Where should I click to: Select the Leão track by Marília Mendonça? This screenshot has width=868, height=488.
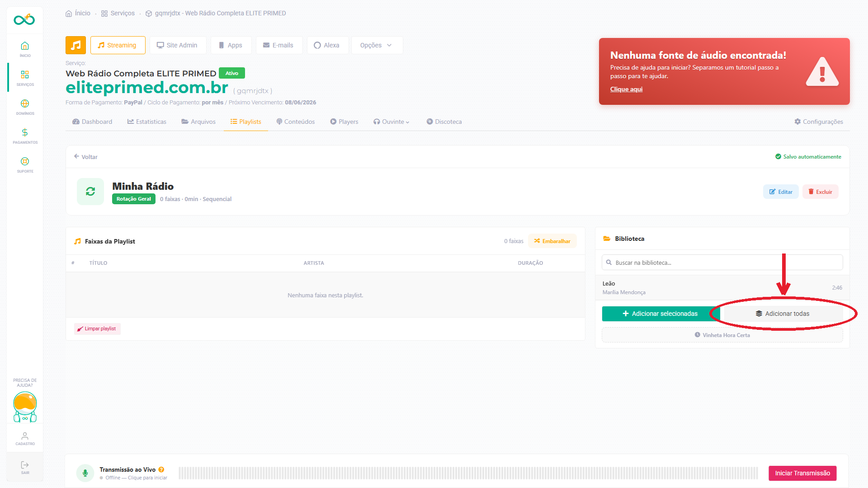(722, 288)
